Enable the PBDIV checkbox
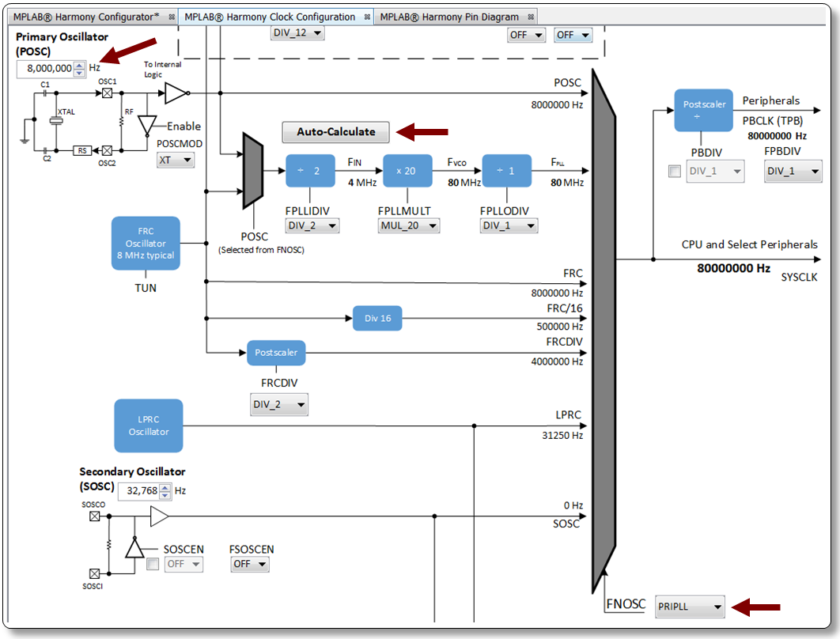 coord(675,172)
